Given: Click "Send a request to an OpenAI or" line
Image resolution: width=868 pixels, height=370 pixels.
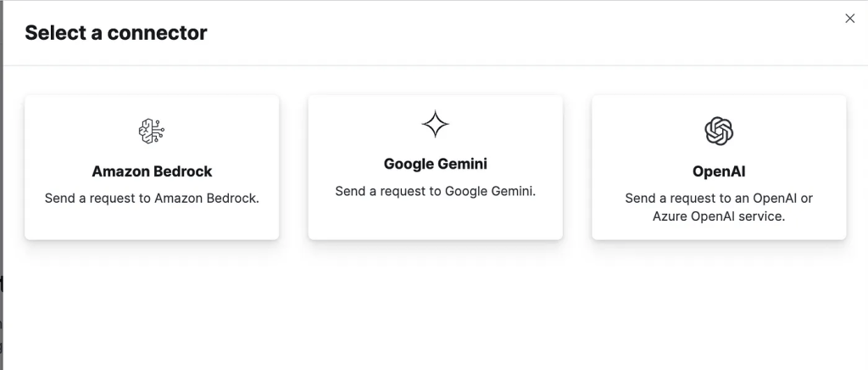Looking at the screenshot, I should click(x=719, y=199).
